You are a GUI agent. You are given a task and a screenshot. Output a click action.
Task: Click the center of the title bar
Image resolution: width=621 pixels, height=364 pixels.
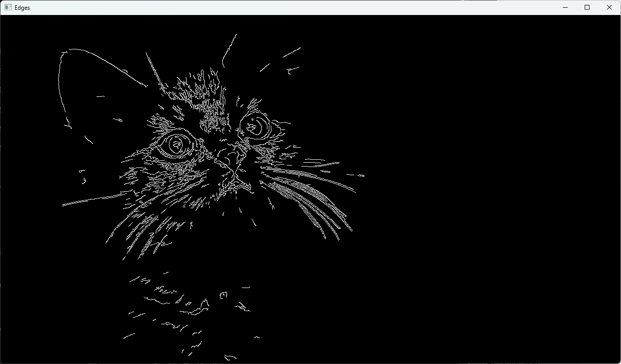click(310, 7)
